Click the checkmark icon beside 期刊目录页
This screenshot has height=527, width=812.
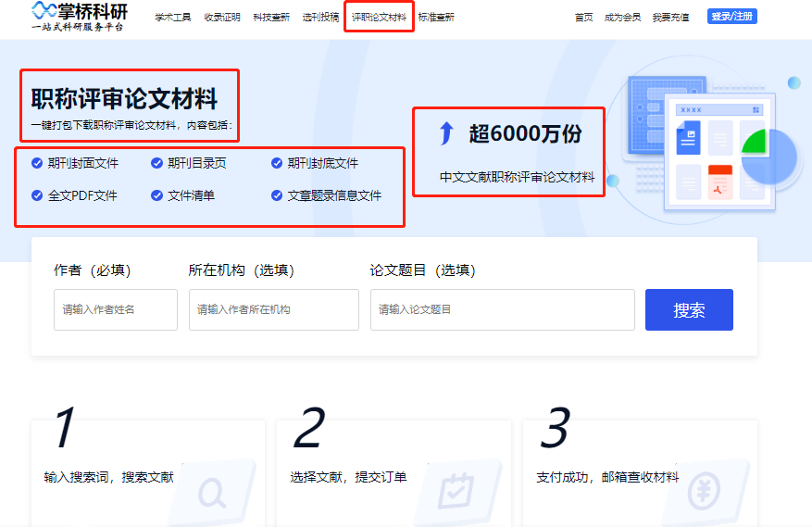[156, 163]
